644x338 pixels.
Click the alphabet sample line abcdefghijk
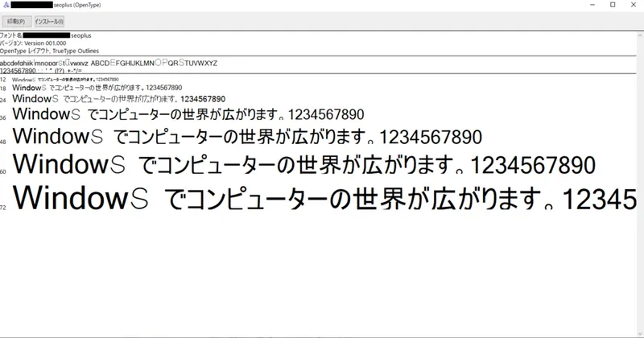(x=109, y=63)
